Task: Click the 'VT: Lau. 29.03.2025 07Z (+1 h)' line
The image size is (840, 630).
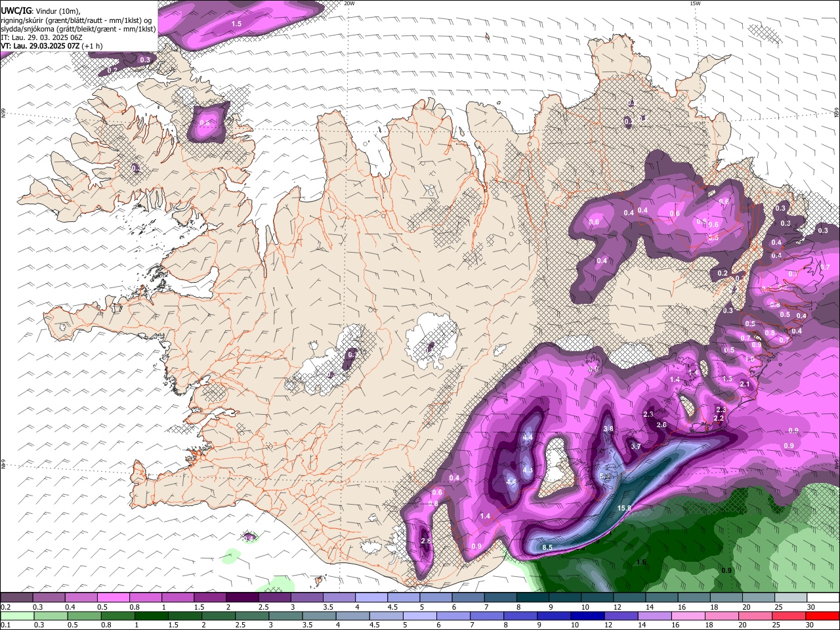Action: click(x=51, y=46)
